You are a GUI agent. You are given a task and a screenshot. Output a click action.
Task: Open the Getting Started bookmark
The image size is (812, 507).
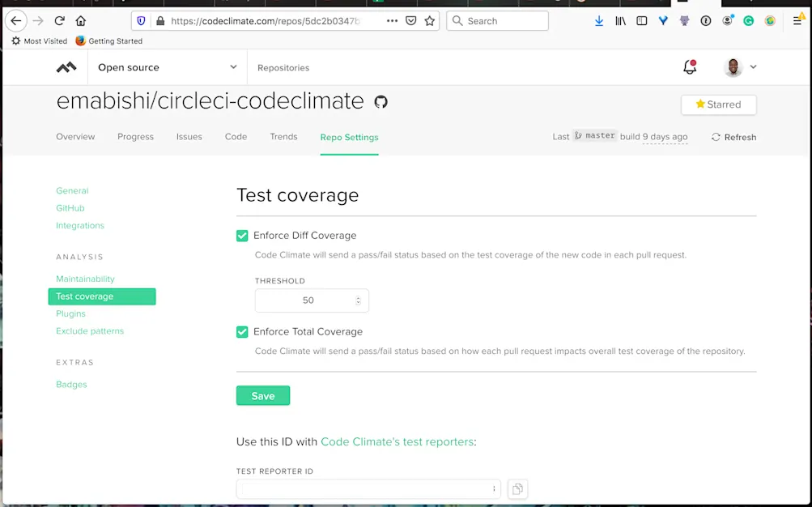point(108,41)
